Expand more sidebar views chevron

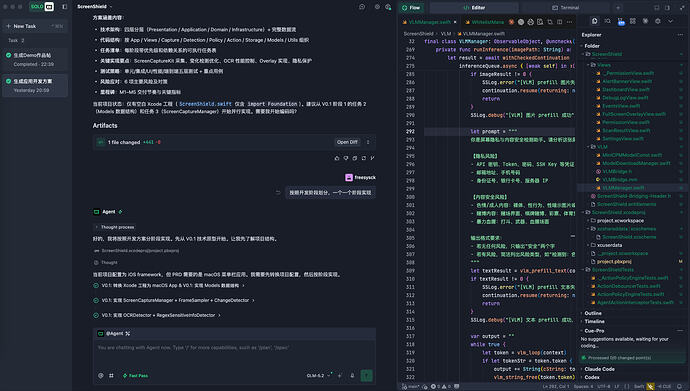click(x=670, y=21)
